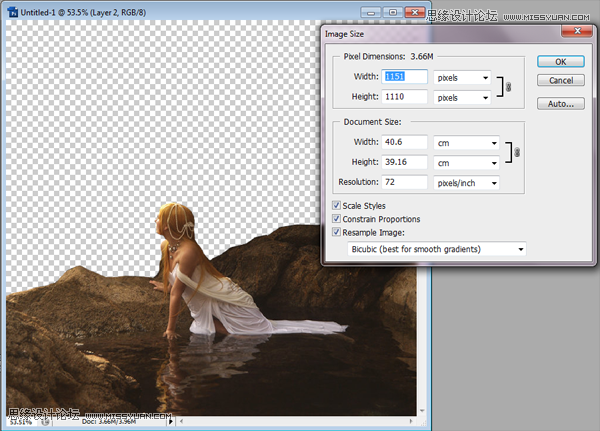
Task: Click the document Height field showing 39.16
Action: point(404,162)
